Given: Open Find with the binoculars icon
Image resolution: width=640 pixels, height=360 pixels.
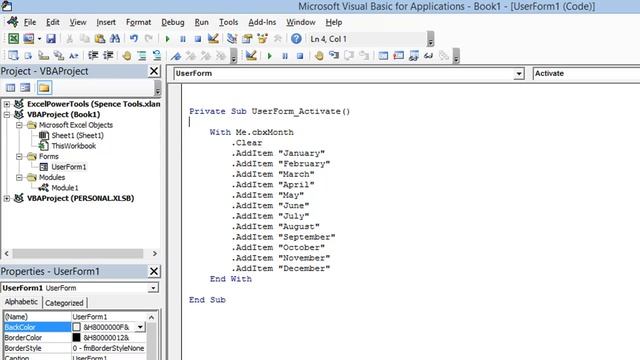Looking at the screenshot, I should pyautogui.click(x=115, y=39).
